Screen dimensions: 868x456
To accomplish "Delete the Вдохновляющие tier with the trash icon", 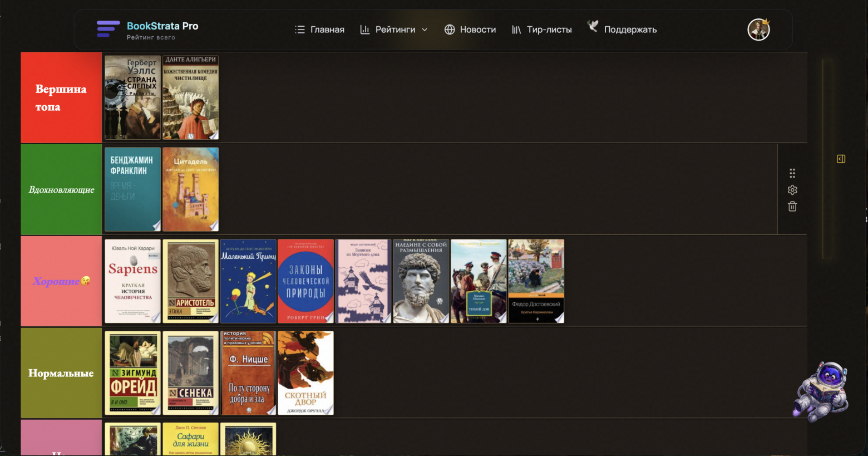I will tap(792, 207).
